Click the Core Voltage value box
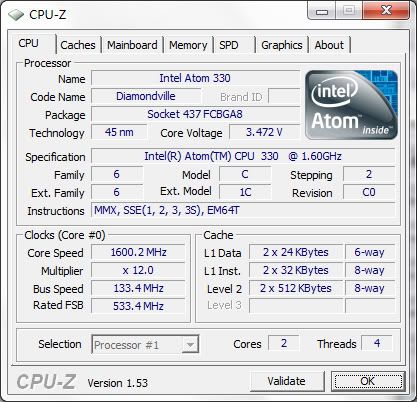 tap(264, 132)
